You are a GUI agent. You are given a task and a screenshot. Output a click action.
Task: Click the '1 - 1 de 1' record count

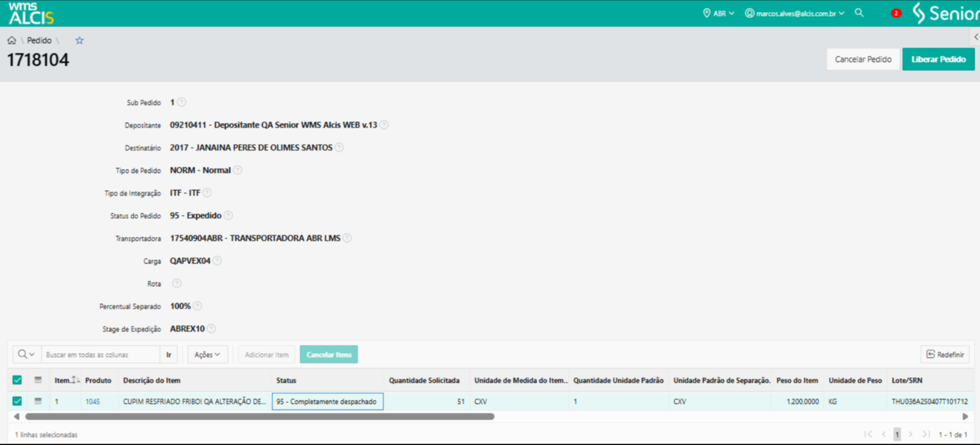pyautogui.click(x=953, y=434)
